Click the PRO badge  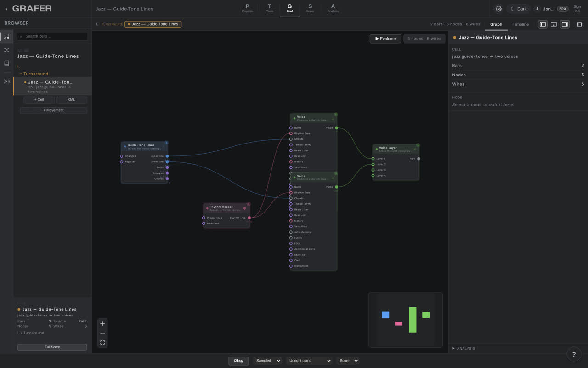(562, 9)
